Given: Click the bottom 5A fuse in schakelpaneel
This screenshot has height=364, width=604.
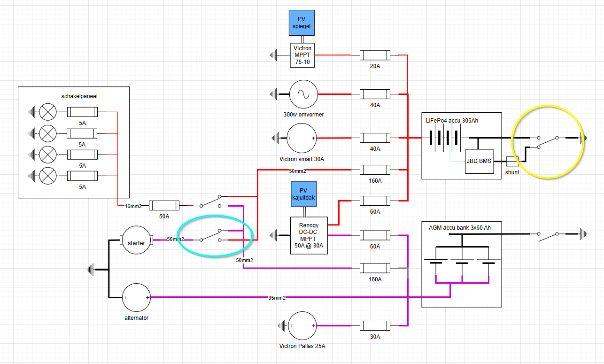Looking at the screenshot, I should tap(82, 176).
